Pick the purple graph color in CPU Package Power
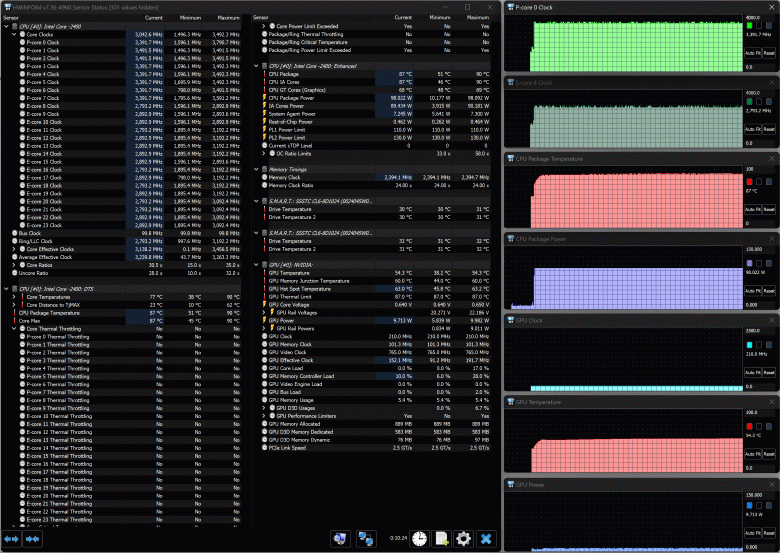 (x=750, y=263)
